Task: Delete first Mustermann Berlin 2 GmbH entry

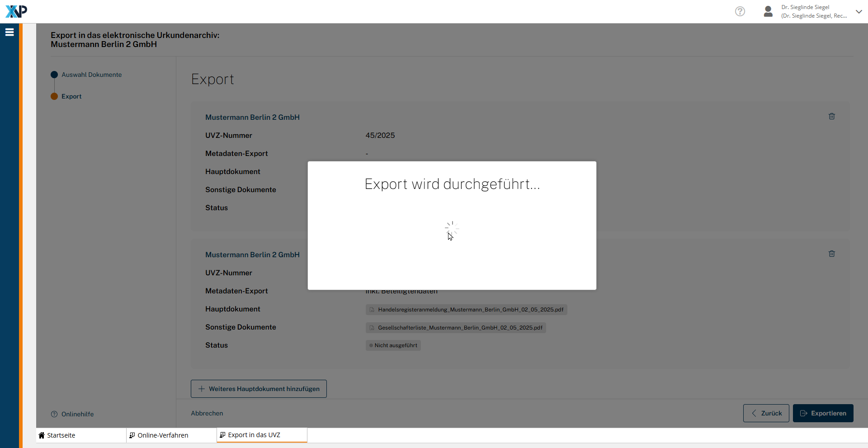Action: click(x=831, y=116)
